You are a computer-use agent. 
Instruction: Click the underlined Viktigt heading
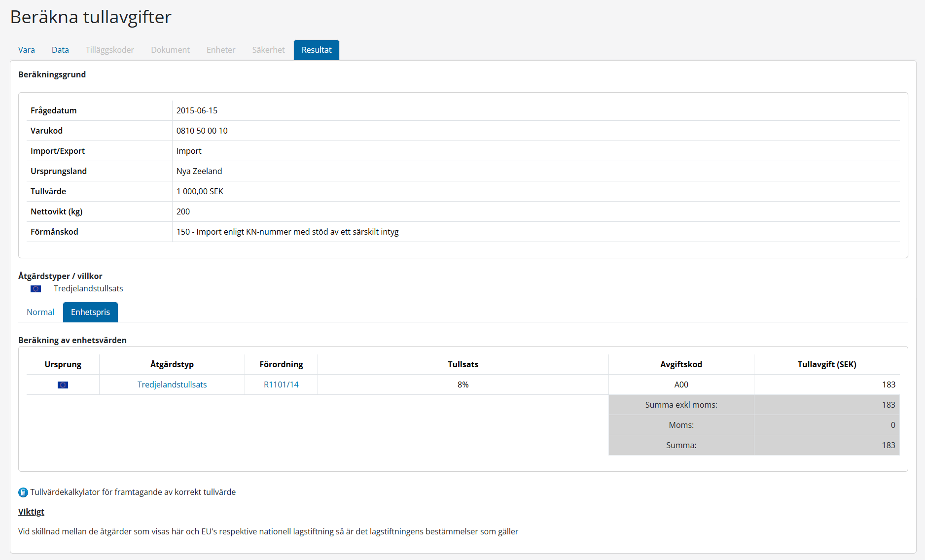(31, 512)
